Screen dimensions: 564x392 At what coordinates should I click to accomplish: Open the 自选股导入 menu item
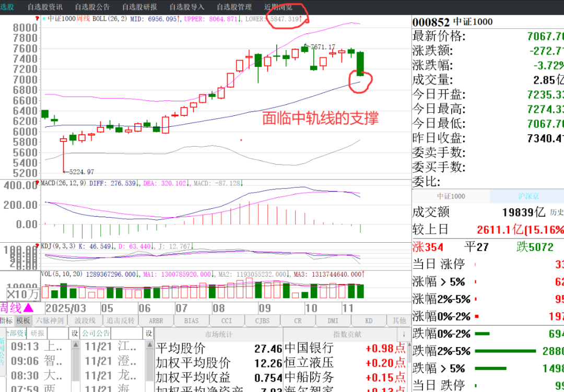pyautogui.click(x=186, y=7)
